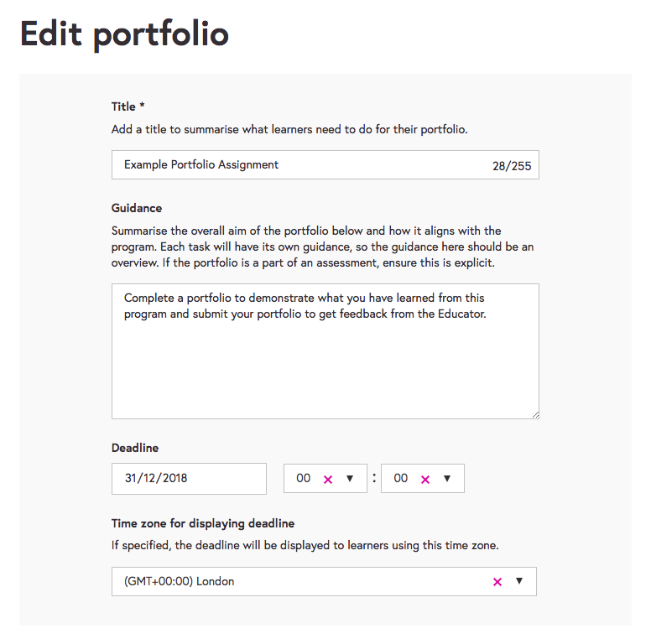Click the Title * field label

point(128,106)
